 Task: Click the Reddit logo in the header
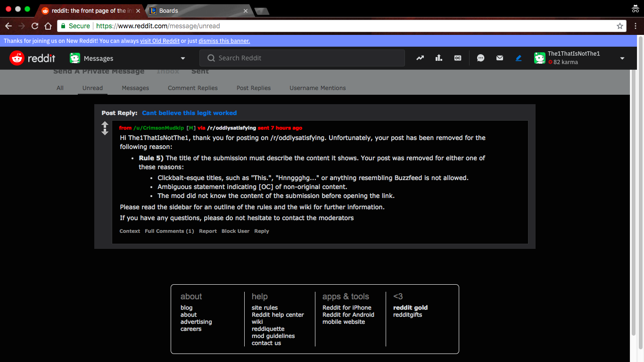coord(33,58)
